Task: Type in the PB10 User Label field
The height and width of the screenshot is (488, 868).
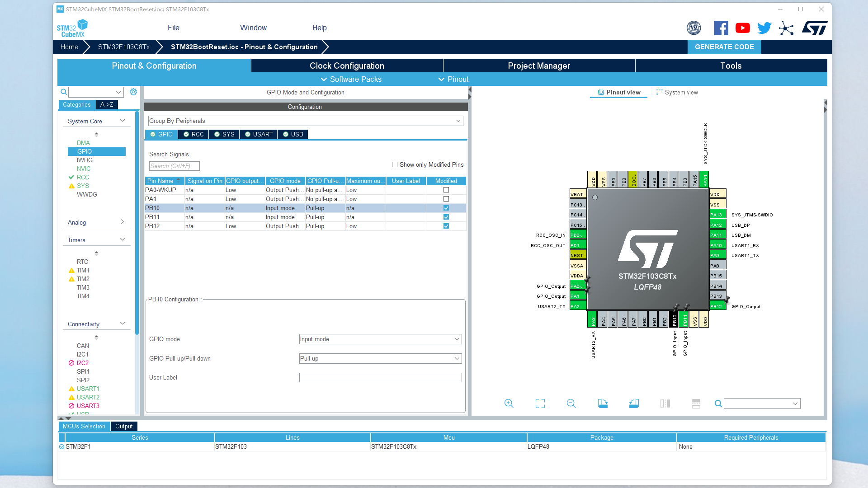Action: (380, 377)
